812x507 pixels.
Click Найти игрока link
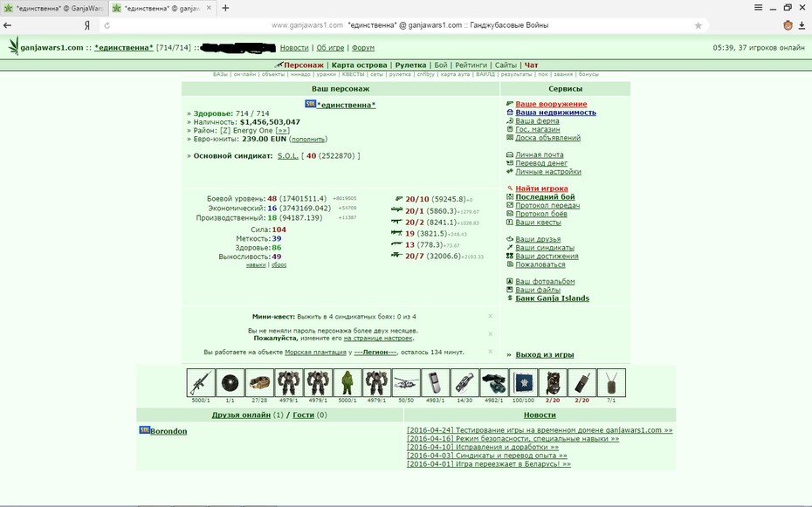tap(541, 188)
